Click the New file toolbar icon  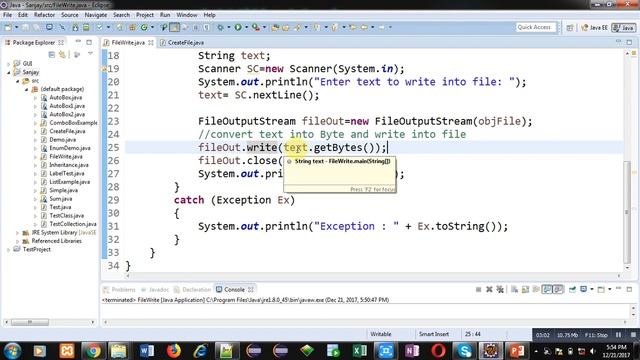(8, 27)
